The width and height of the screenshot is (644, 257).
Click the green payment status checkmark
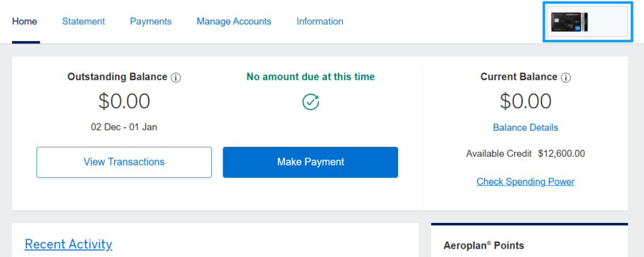coord(311,102)
